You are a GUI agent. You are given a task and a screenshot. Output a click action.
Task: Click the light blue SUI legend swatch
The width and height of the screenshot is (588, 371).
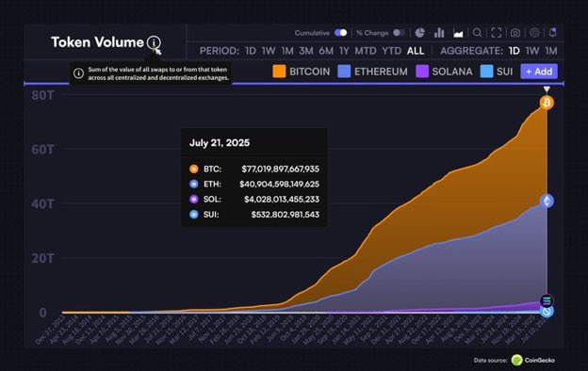[486, 72]
